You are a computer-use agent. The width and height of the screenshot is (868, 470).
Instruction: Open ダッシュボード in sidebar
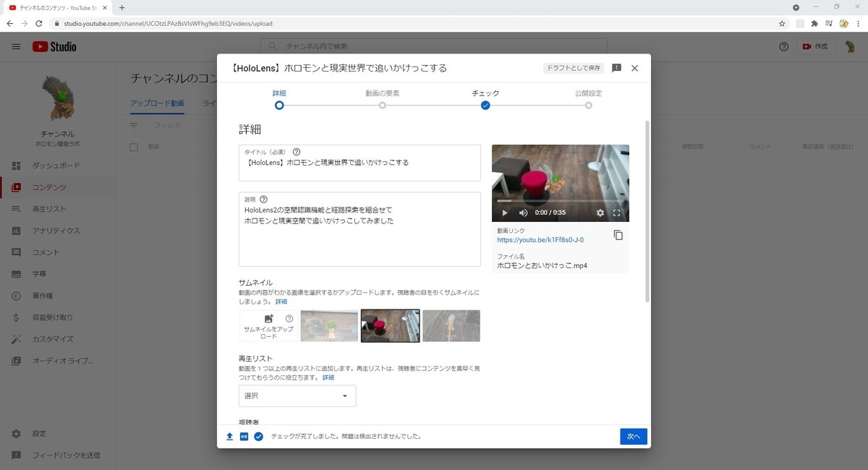click(56, 166)
